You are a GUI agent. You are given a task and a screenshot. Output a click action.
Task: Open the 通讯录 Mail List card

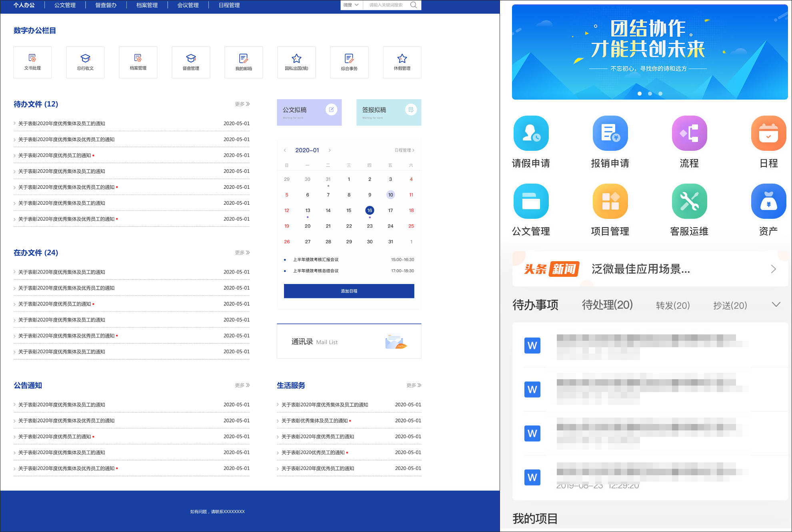coord(349,341)
